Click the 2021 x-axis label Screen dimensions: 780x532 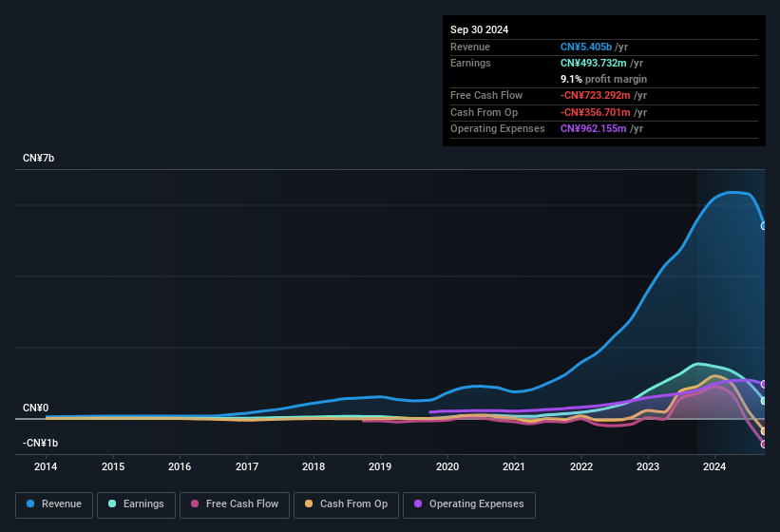click(x=514, y=466)
